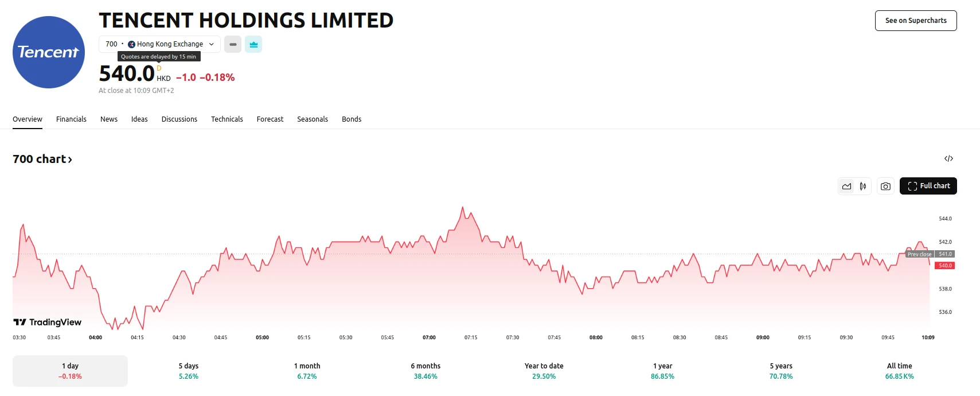Click the −0.18% change percentage beside price

217,77
